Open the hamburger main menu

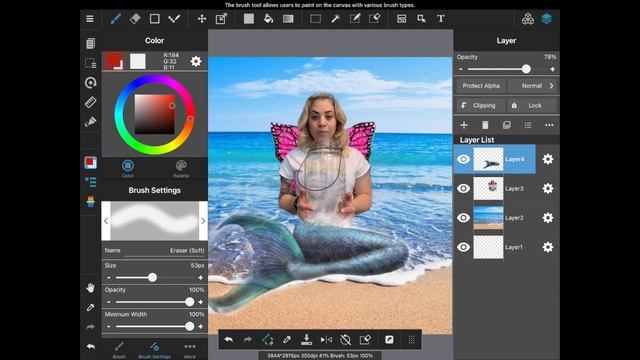coord(90,19)
